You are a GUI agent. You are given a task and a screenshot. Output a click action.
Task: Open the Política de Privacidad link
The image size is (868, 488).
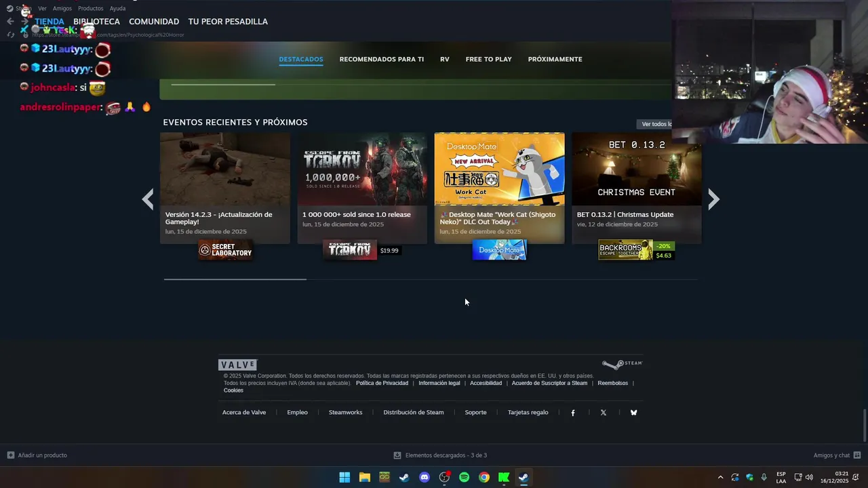(x=382, y=383)
